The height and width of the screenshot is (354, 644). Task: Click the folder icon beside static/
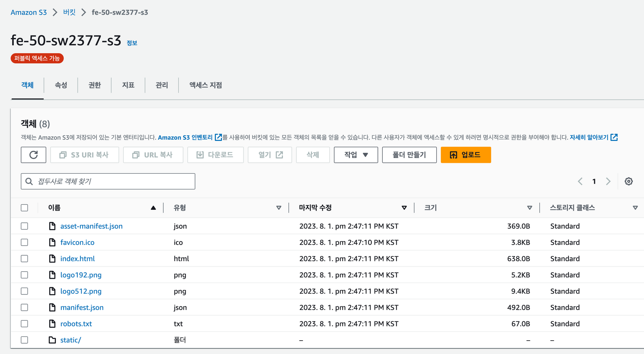pos(52,340)
